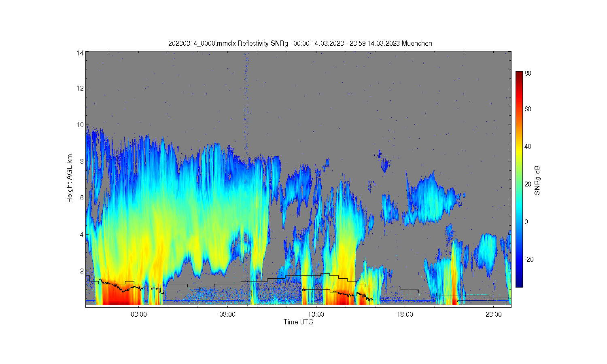607x364 pixels.
Task: Click the height tick label 8
Action: pyautogui.click(x=82, y=161)
